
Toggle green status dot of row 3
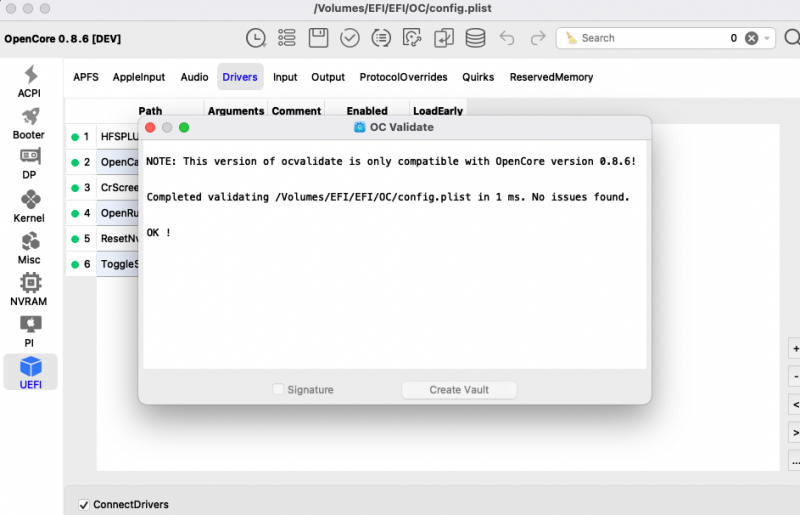pos(75,188)
